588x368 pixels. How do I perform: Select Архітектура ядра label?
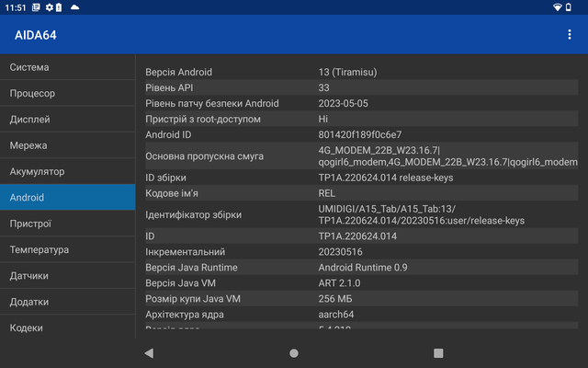pyautogui.click(x=185, y=315)
